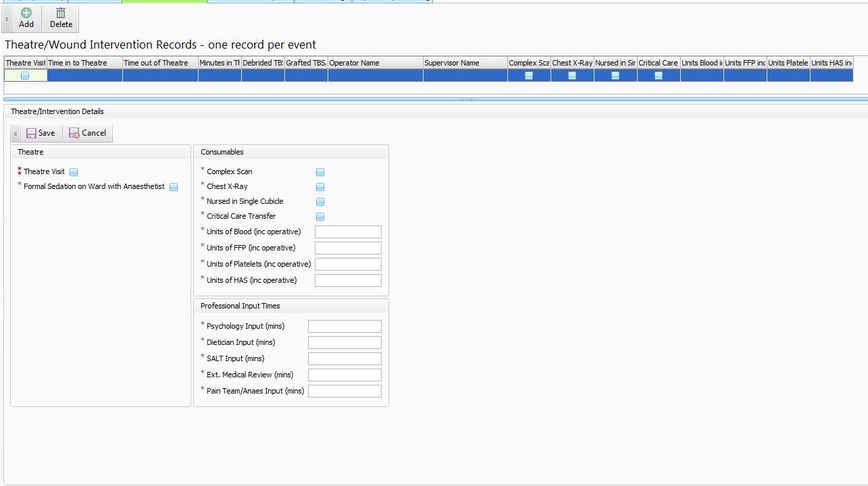
Task: Toggle the Chest X-Ray checkbox under Consumables
Action: tap(320, 187)
